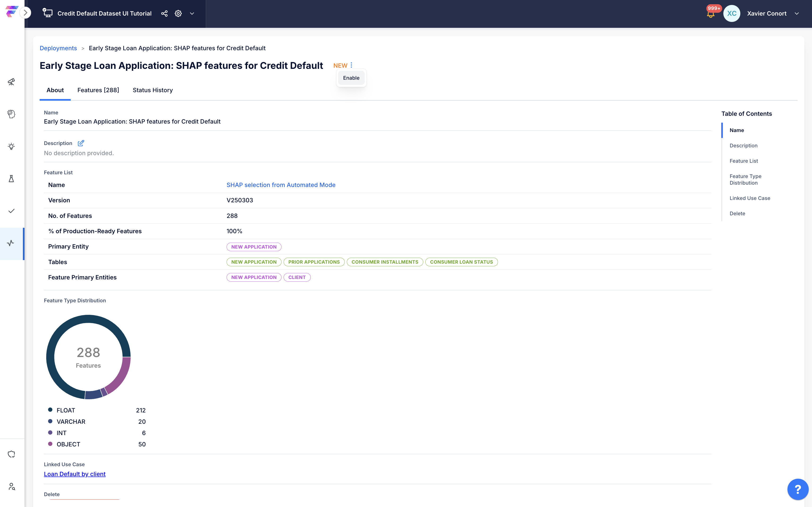812x507 pixels.
Task: Open the lightbulb ideation sidebar icon
Action: tap(11, 146)
